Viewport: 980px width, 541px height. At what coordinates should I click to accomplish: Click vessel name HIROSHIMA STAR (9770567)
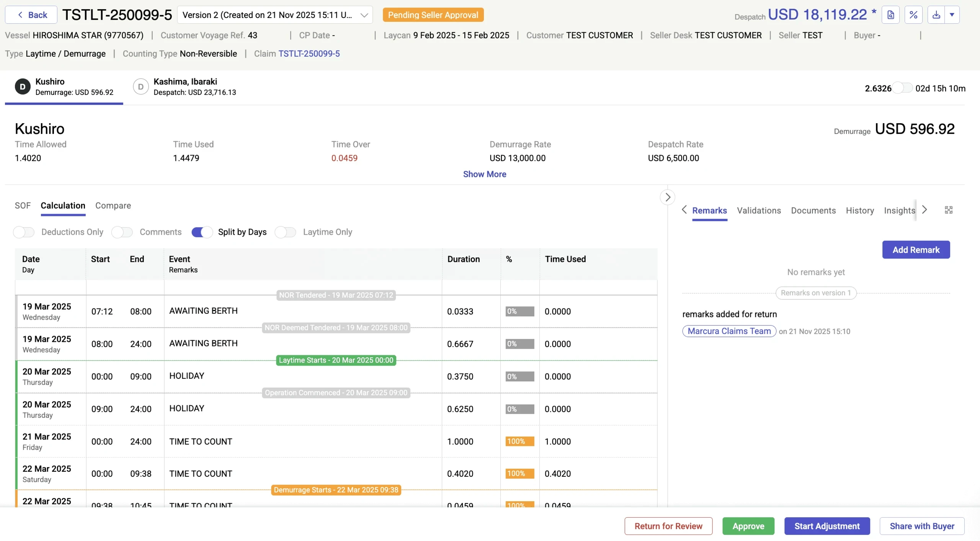pyautogui.click(x=88, y=35)
